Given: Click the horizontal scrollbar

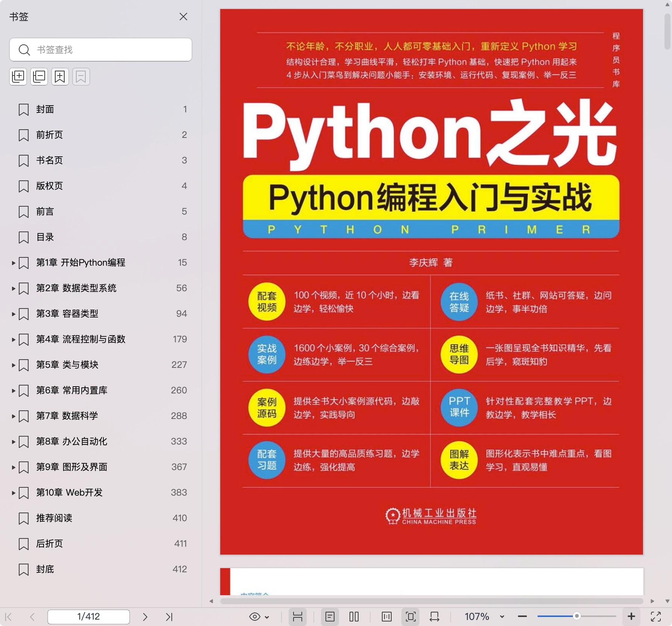Looking at the screenshot, I should pyautogui.click(x=431, y=601).
